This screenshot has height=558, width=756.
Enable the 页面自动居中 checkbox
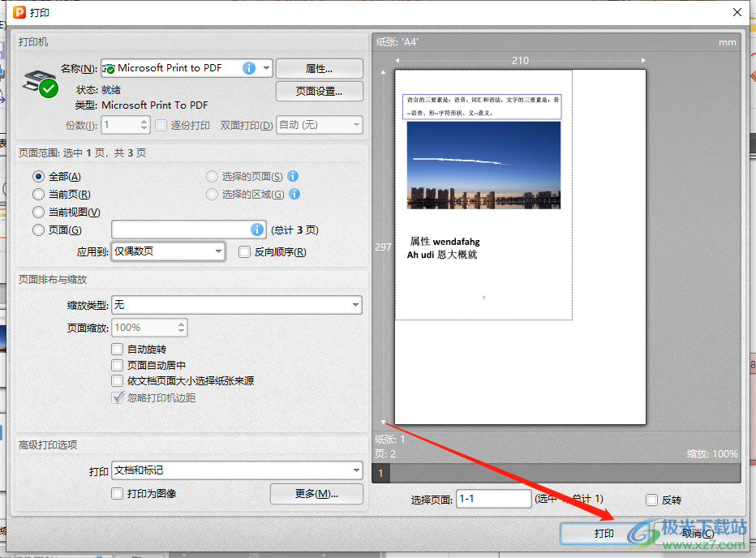[117, 365]
